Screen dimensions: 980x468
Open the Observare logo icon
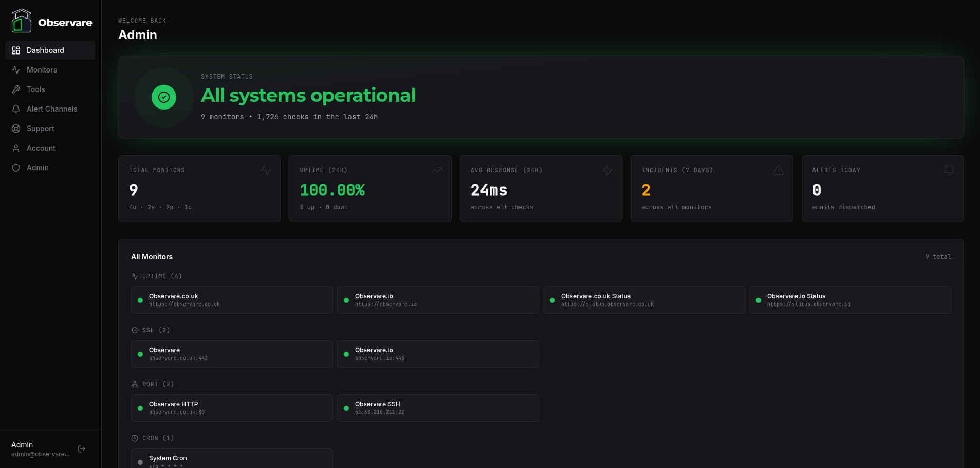point(21,21)
